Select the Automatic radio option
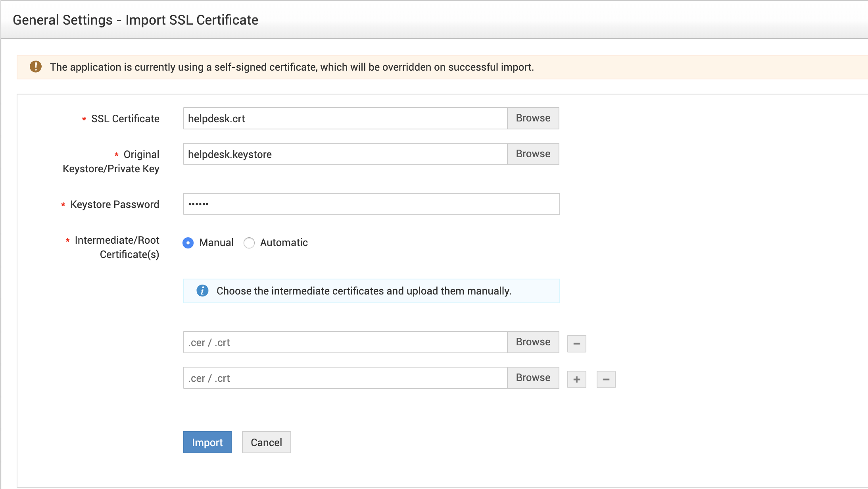Viewport: 868px width, 489px height. click(249, 243)
